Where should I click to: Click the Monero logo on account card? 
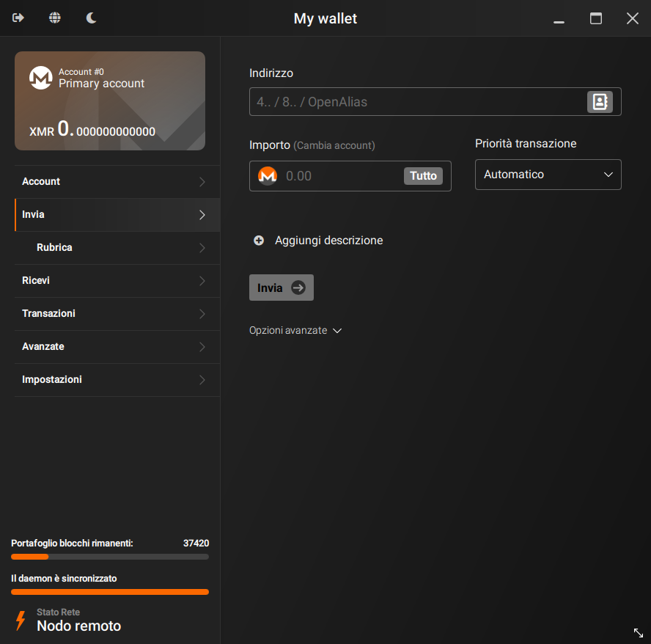coord(40,78)
